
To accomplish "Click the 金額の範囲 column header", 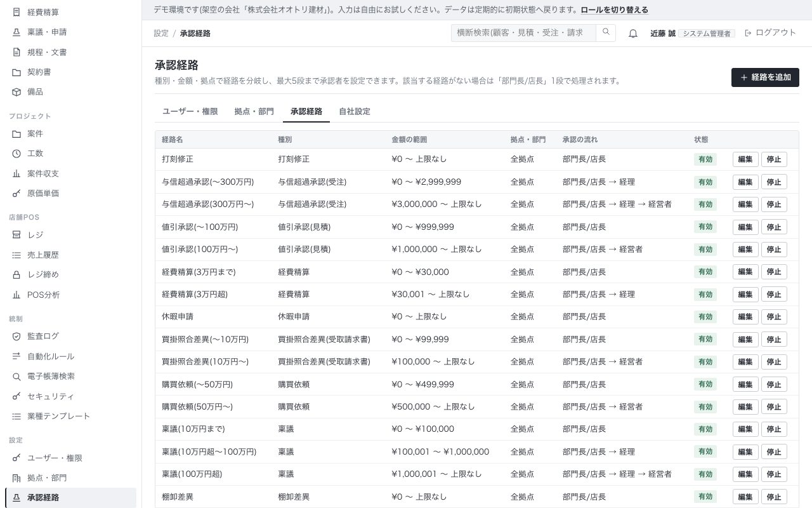I will click(409, 140).
